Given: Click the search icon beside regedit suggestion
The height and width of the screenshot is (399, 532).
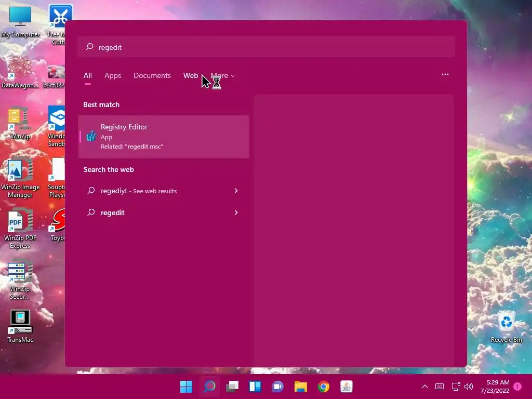Looking at the screenshot, I should (91, 212).
